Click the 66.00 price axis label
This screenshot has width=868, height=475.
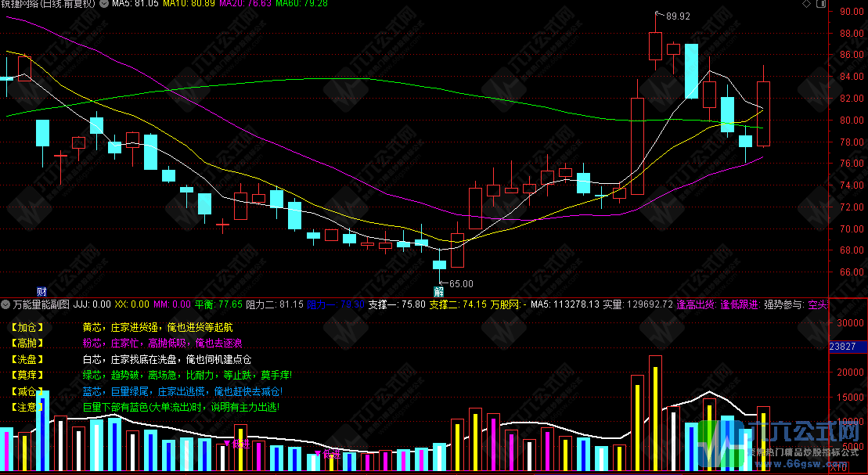852,272
